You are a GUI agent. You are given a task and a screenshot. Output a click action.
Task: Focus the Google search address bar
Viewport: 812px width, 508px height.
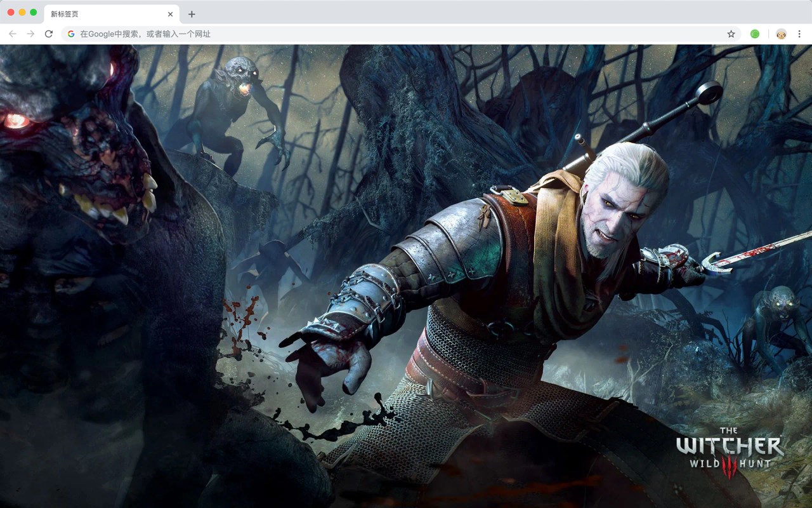coord(401,34)
